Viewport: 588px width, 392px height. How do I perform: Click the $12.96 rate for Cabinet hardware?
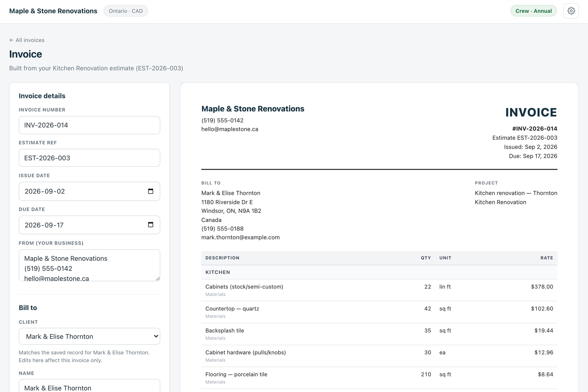[544, 352]
